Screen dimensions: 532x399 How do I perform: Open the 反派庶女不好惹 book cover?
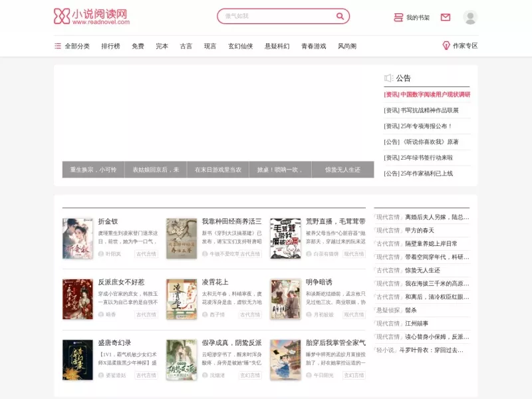[x=78, y=299]
